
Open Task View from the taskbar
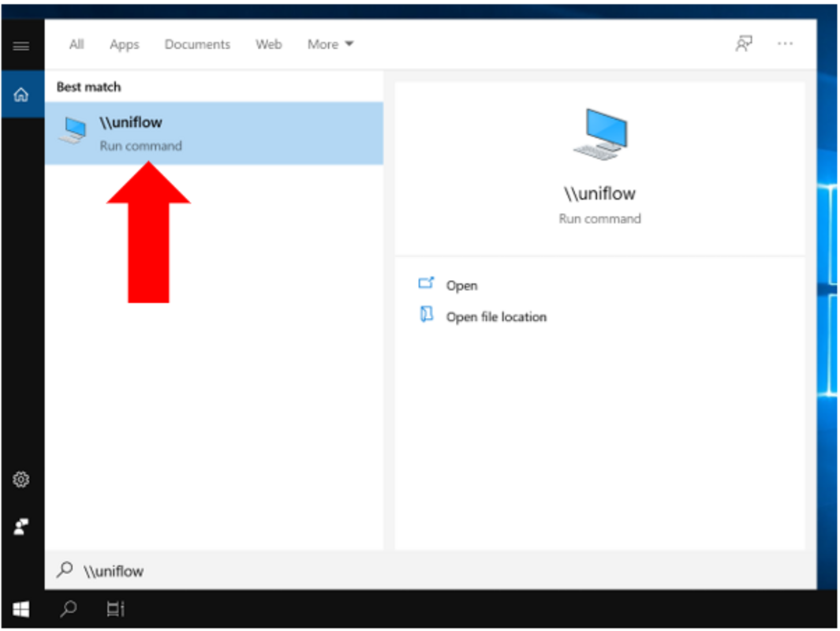115,609
